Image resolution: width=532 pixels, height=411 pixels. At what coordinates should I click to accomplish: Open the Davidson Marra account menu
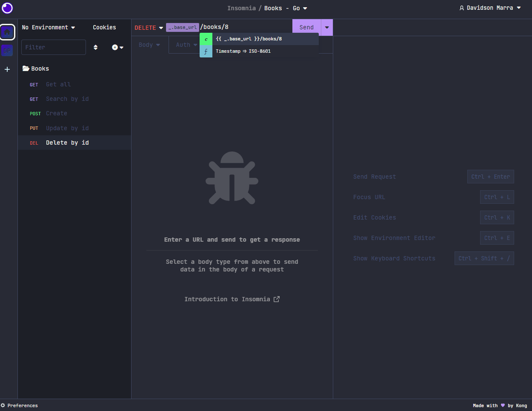click(489, 8)
